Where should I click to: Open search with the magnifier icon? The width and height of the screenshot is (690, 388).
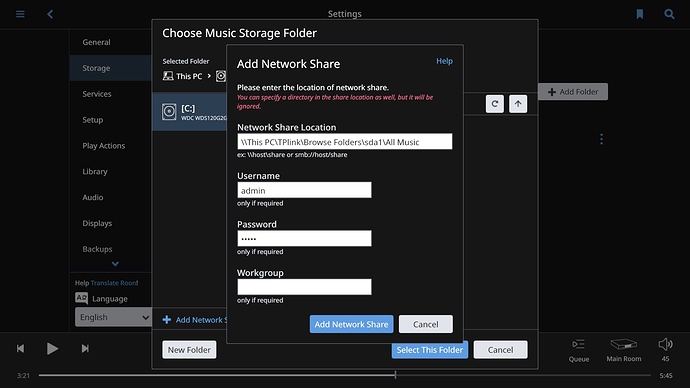pyautogui.click(x=669, y=14)
